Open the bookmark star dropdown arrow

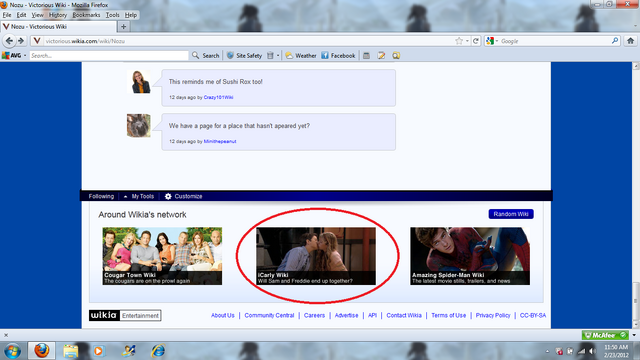[467, 41]
